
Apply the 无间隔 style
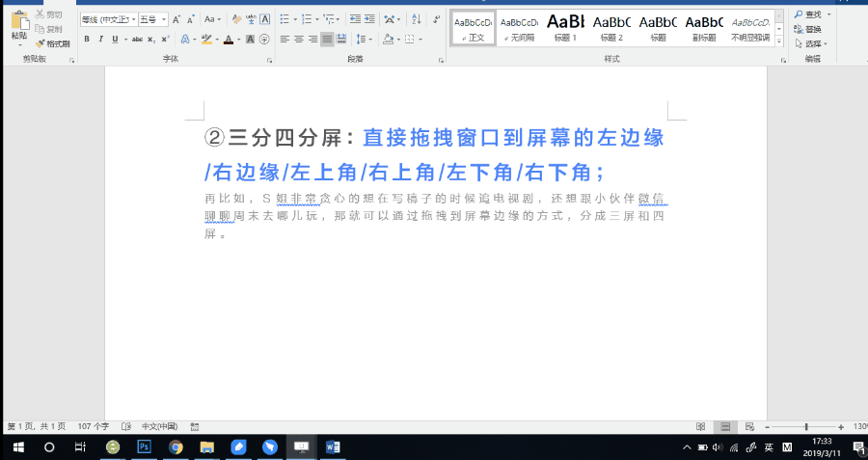click(519, 28)
